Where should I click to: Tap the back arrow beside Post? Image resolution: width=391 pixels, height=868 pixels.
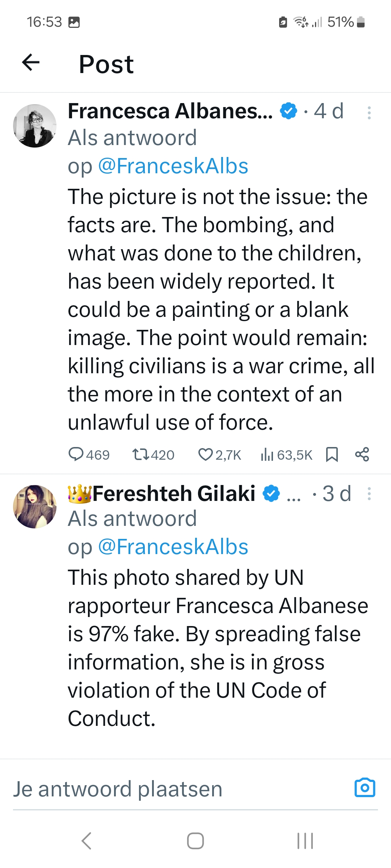31,62
